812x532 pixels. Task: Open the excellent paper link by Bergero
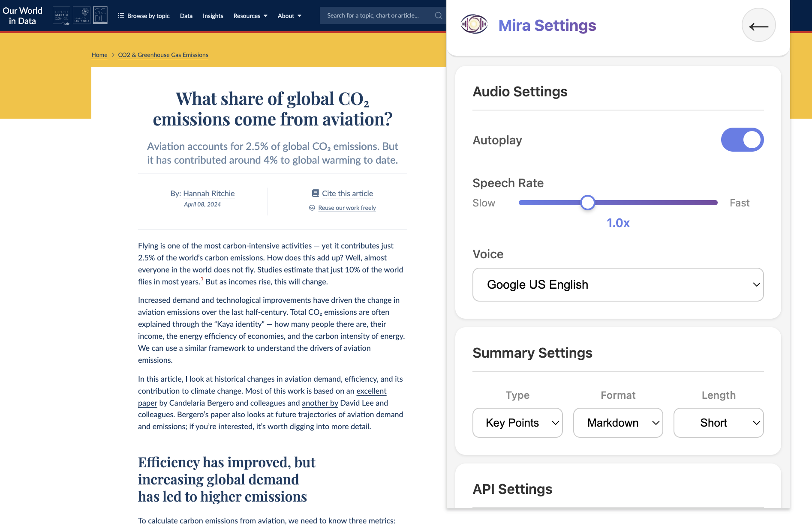click(371, 391)
